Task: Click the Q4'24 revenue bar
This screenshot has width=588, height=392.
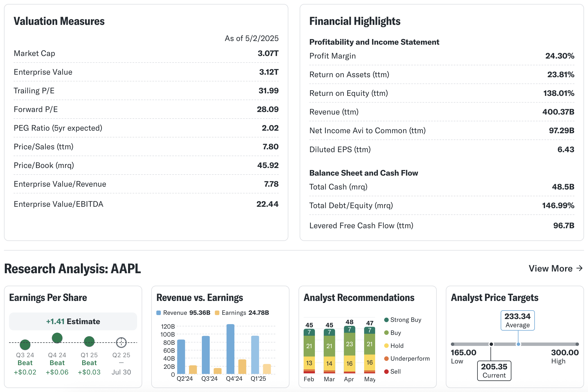Action: [230, 349]
